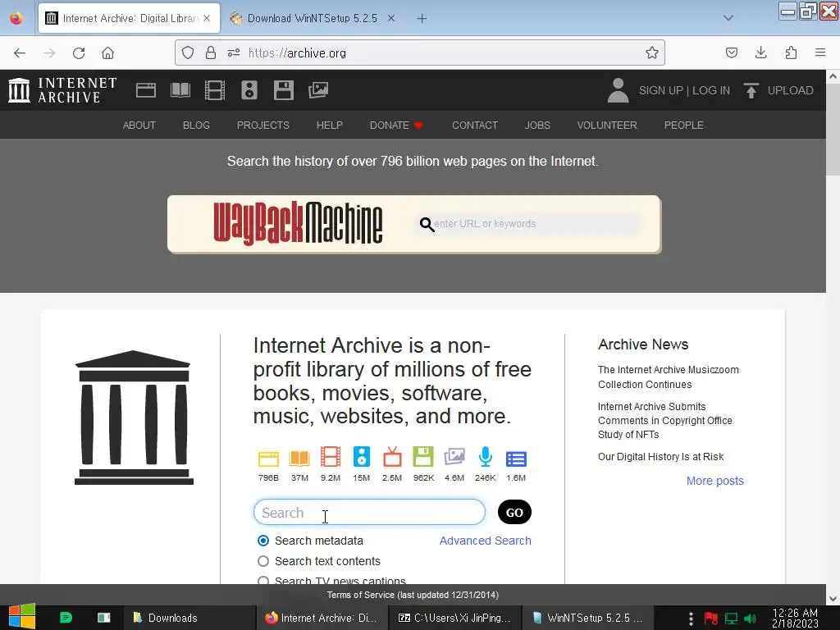Click the GO search button

tap(514, 512)
